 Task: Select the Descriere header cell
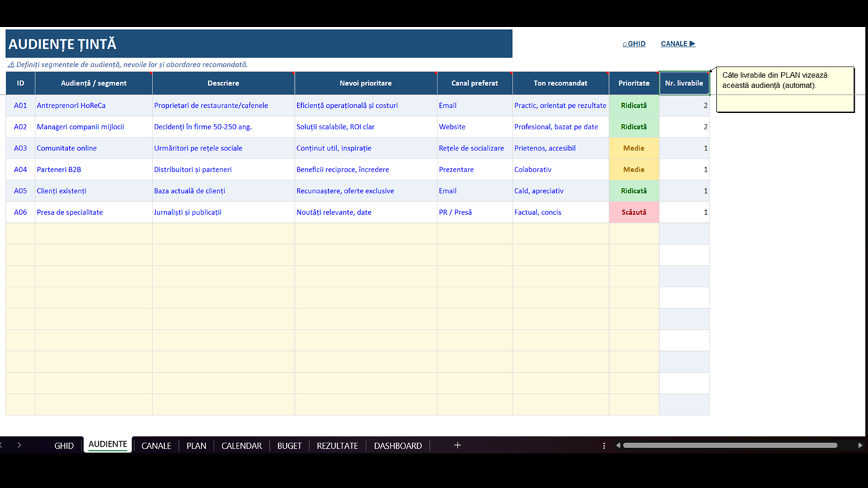pyautogui.click(x=224, y=83)
